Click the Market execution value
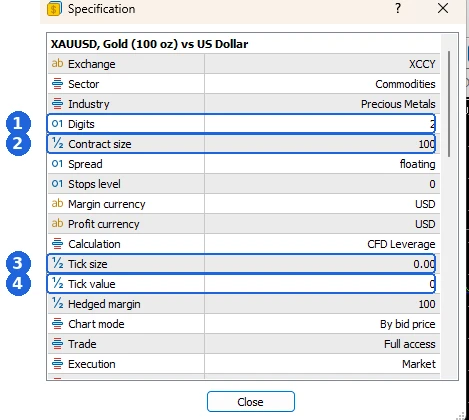Viewport: 469px width, 420px height. 419,364
